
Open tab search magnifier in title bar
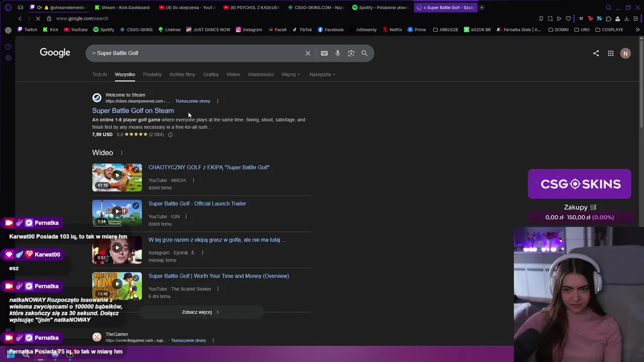tap(608, 8)
